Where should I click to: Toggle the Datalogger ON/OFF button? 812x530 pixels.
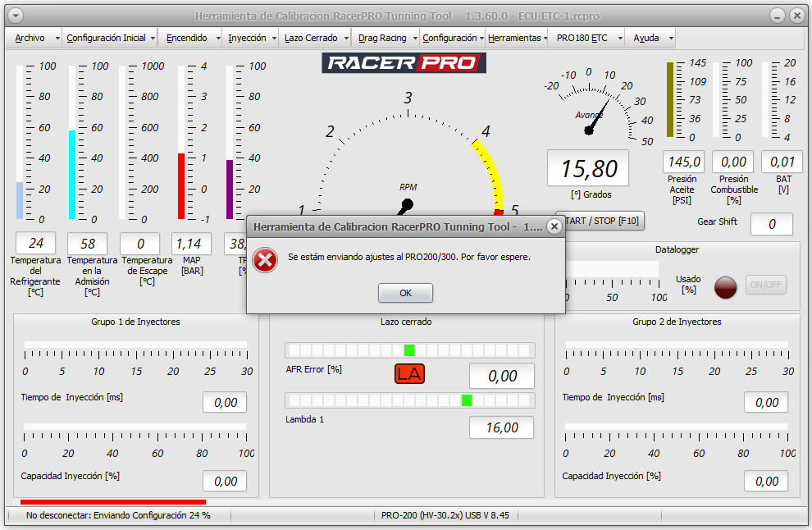pos(766,285)
